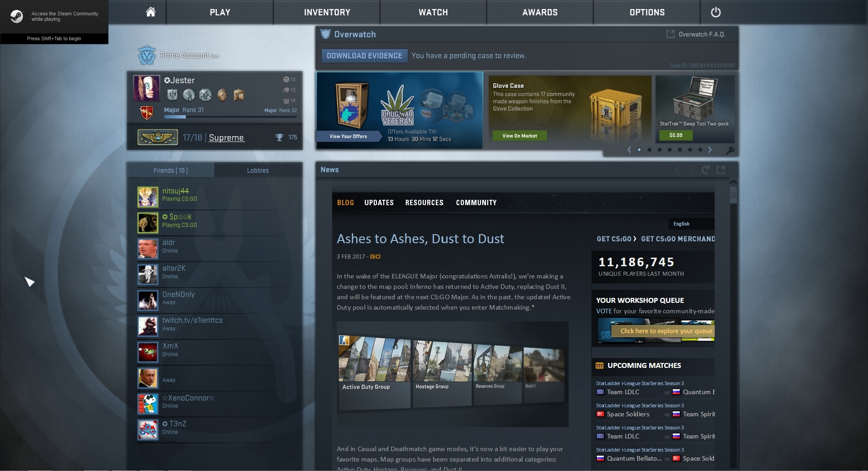Switch to the Lobbies tab

258,170
